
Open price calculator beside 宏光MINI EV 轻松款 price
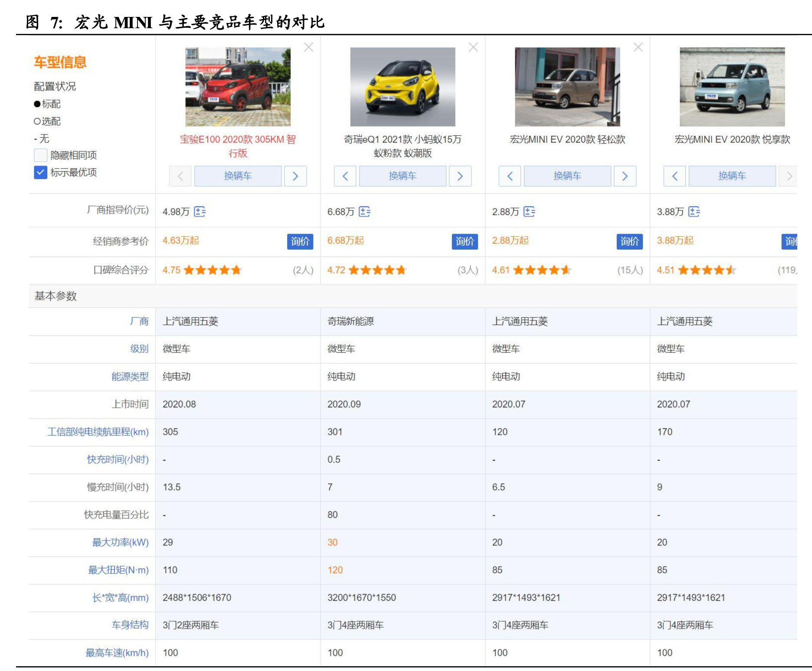pos(530,212)
